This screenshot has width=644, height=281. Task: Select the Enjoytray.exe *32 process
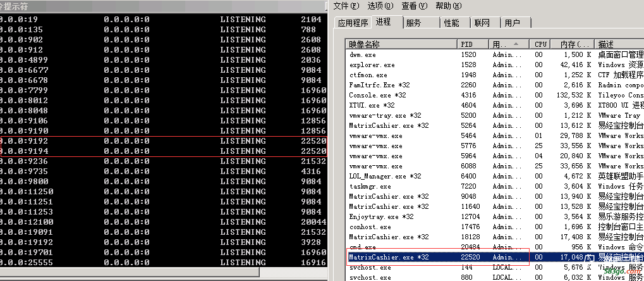coord(495,217)
